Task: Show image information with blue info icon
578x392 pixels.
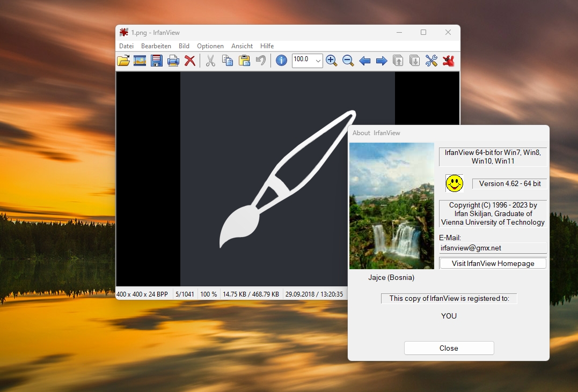Action: point(281,61)
